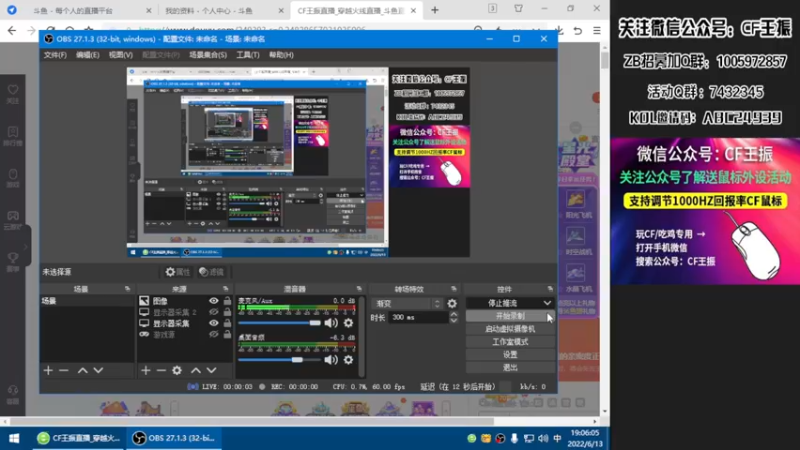Switch to the OBS 27.1.3 taskbar item
Screen dimensions: 800x450
click(174, 438)
